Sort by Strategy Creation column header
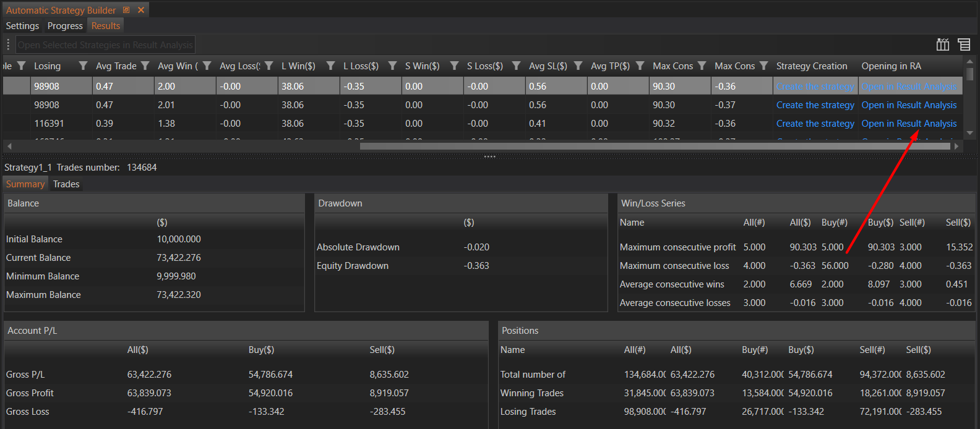The image size is (980, 429). pos(812,66)
